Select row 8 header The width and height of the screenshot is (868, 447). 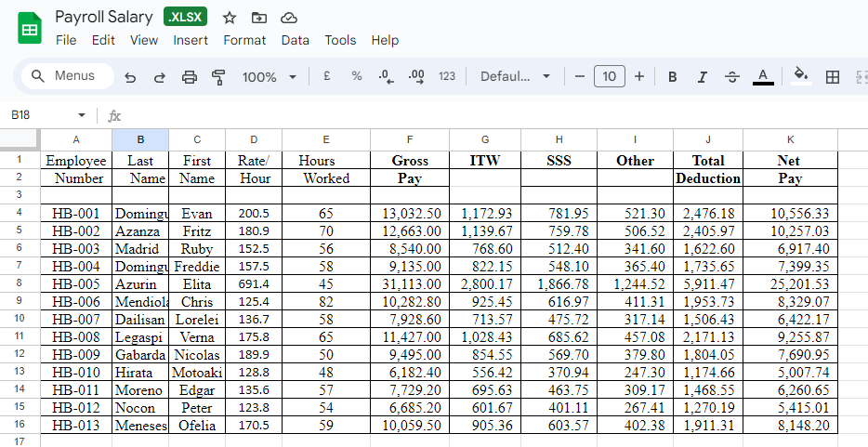pyautogui.click(x=20, y=283)
